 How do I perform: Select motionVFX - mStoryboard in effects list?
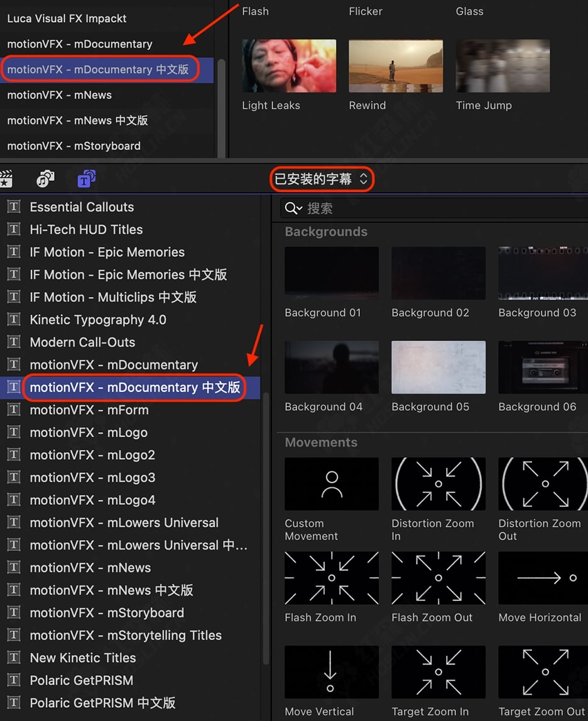point(73,146)
